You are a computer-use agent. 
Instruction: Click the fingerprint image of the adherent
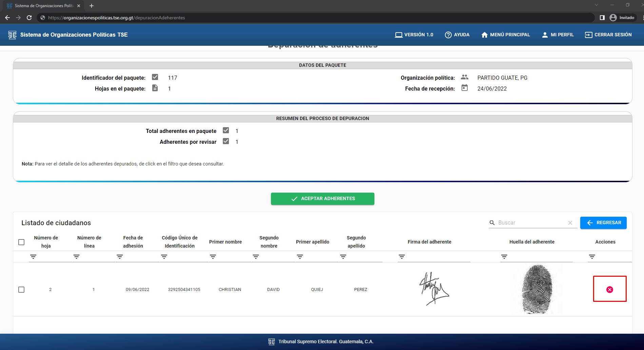pos(538,289)
